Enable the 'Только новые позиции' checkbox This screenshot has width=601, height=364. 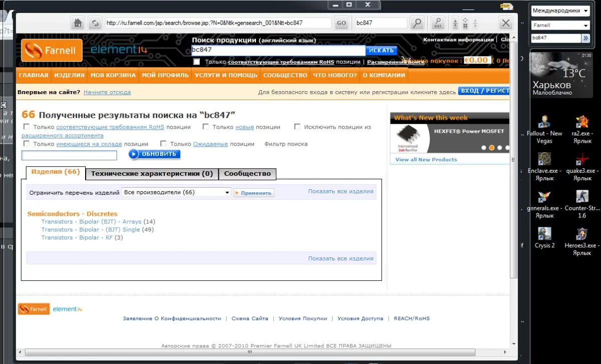(x=206, y=127)
